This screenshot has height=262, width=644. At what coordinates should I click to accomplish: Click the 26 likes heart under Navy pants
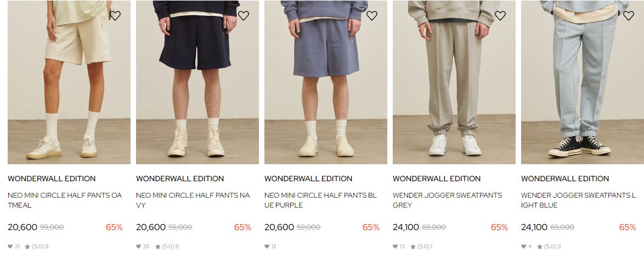[138, 247]
